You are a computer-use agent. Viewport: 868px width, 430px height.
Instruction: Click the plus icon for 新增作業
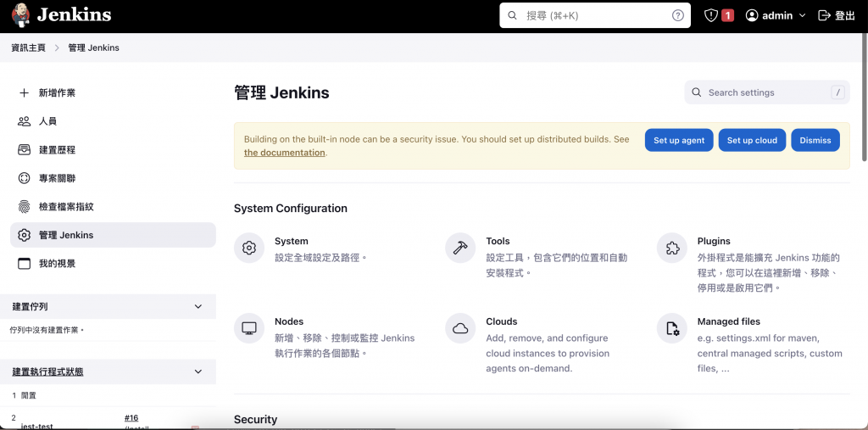[x=24, y=92]
